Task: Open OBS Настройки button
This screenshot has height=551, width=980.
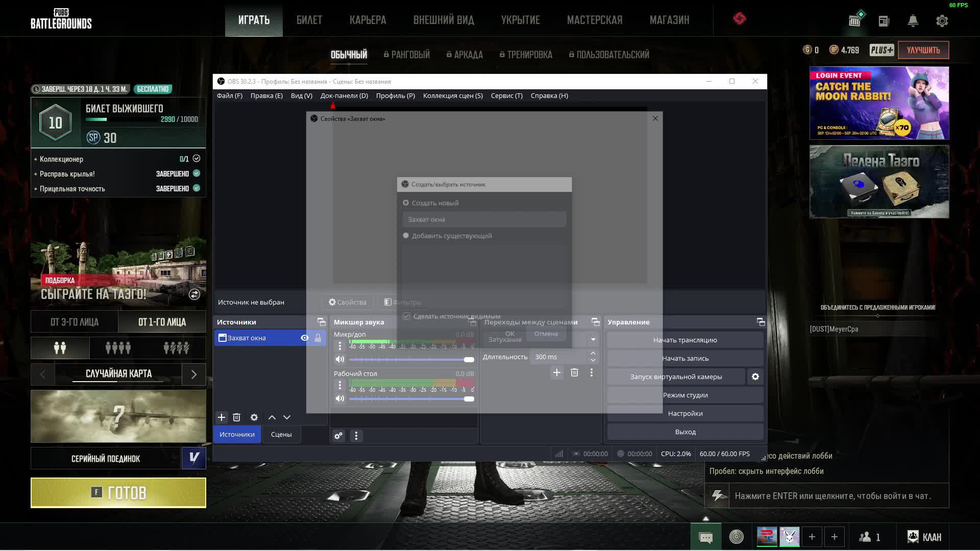Action: (x=685, y=413)
